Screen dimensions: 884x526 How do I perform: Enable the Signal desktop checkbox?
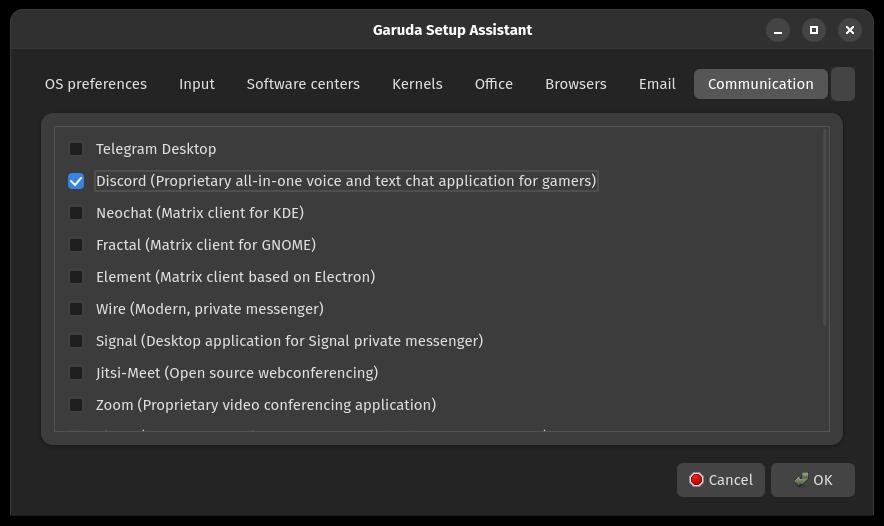[76, 341]
